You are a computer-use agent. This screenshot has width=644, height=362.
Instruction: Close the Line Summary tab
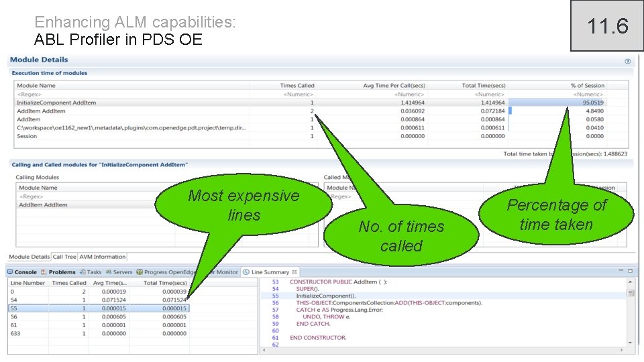click(x=294, y=271)
